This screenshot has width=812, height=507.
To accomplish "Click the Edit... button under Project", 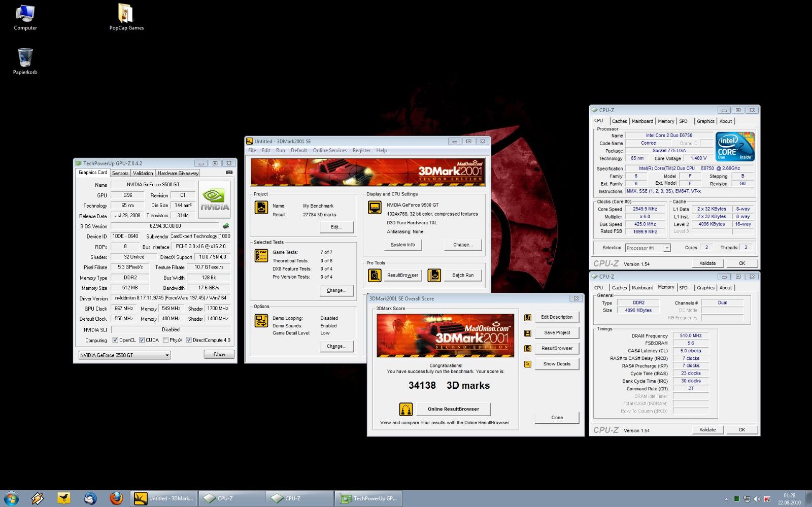I will coord(336,227).
